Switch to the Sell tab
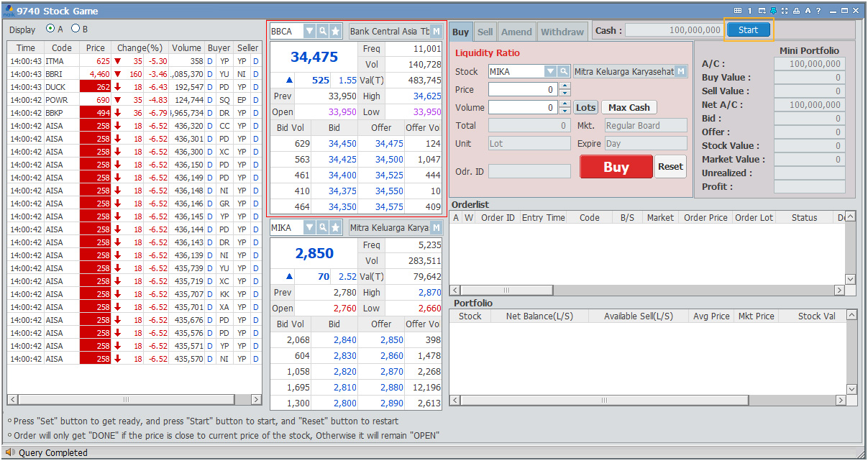Screen dimensions: 868x461 click(485, 32)
